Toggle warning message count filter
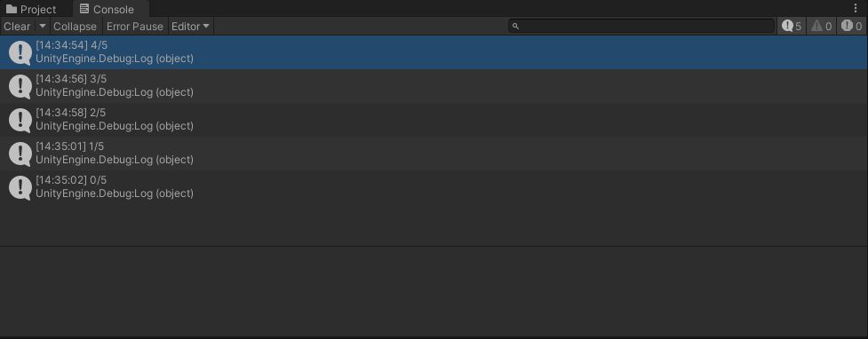This screenshot has height=339, width=868. coord(821,26)
